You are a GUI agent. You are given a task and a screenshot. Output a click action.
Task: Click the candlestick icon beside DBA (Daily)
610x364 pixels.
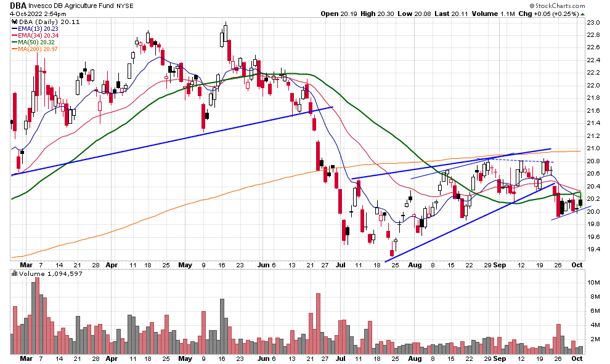(15, 22)
